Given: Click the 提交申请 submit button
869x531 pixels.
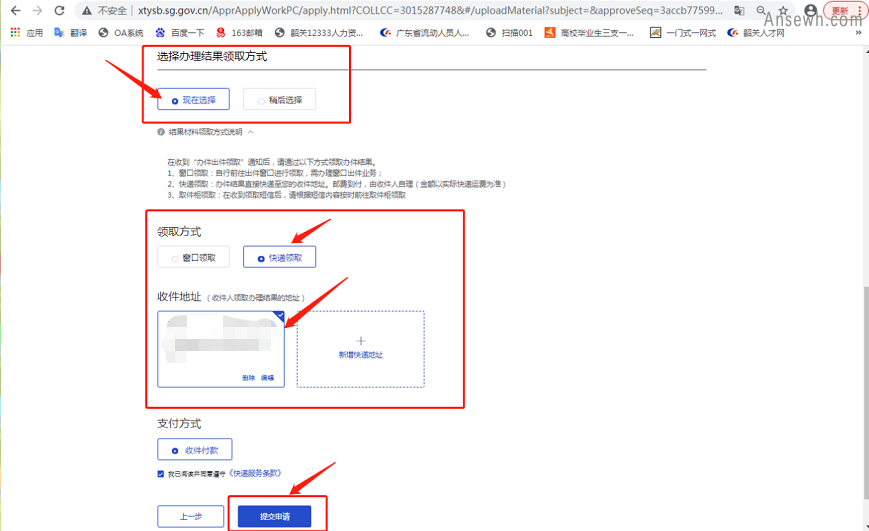Looking at the screenshot, I should point(274,516).
